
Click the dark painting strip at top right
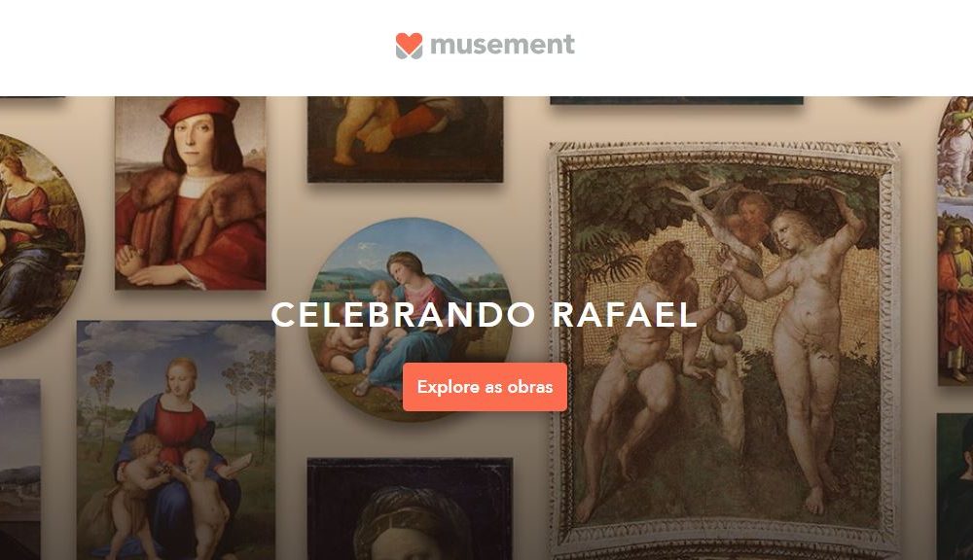click(x=676, y=100)
